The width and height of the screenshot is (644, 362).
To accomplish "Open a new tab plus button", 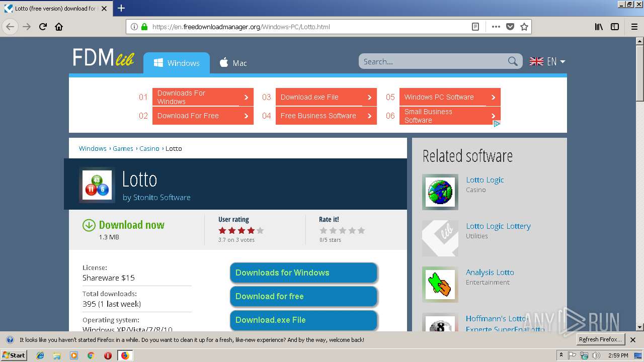I will (x=121, y=8).
